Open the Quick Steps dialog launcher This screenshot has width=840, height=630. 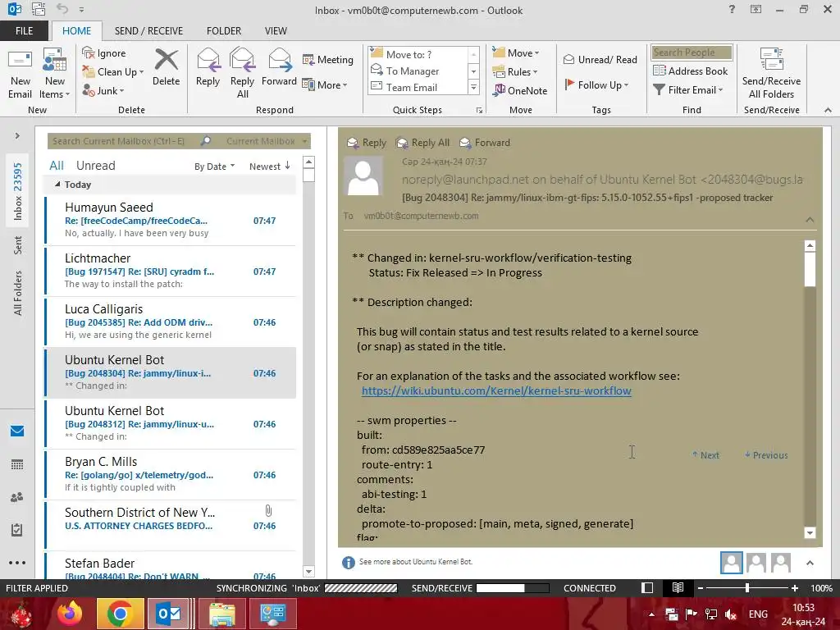479,111
